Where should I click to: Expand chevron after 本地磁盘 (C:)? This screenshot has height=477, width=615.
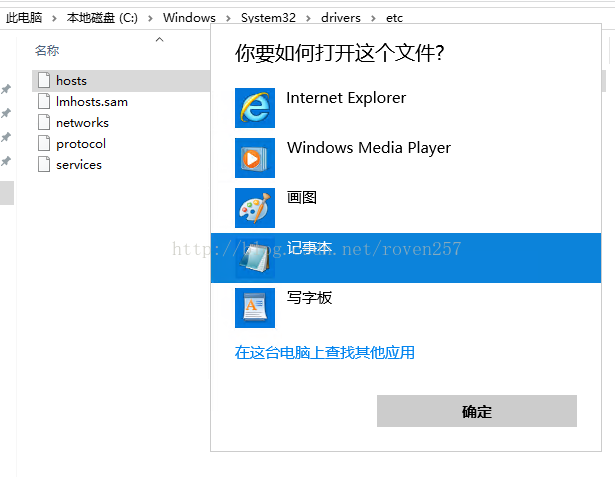tap(150, 18)
